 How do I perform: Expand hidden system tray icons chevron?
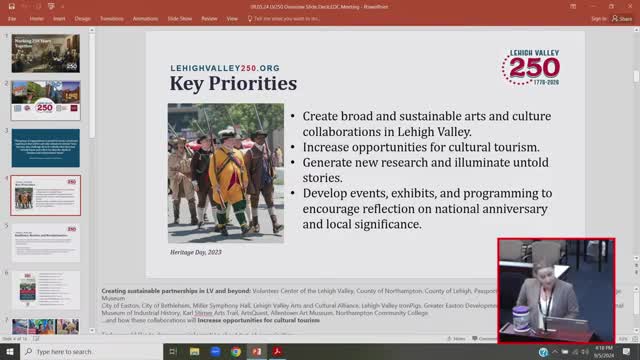pos(555,352)
